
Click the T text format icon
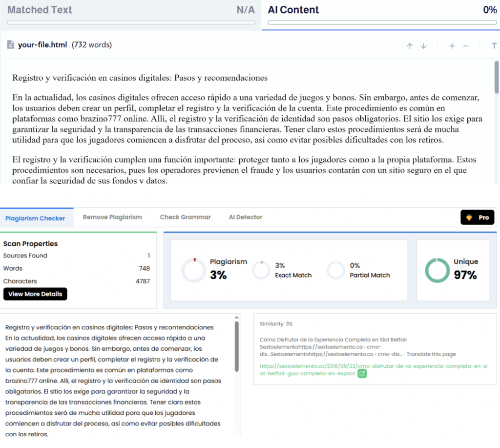coord(494,45)
